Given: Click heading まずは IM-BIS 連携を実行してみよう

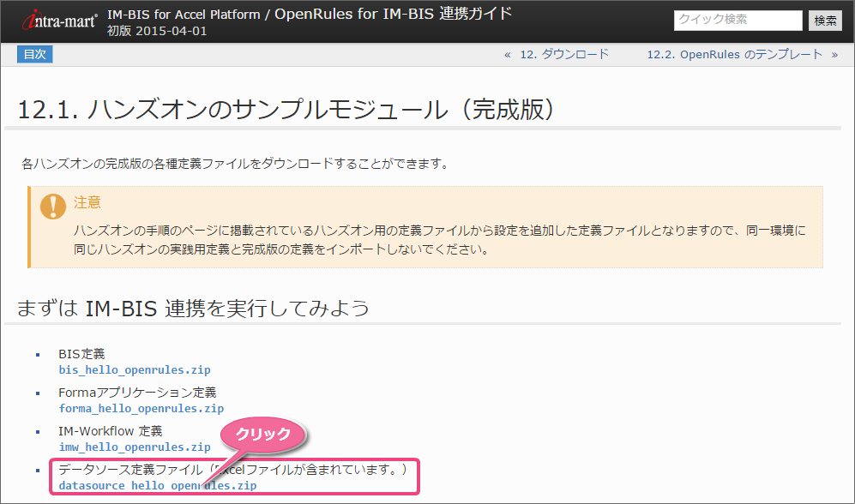Looking at the screenshot, I should tap(193, 309).
